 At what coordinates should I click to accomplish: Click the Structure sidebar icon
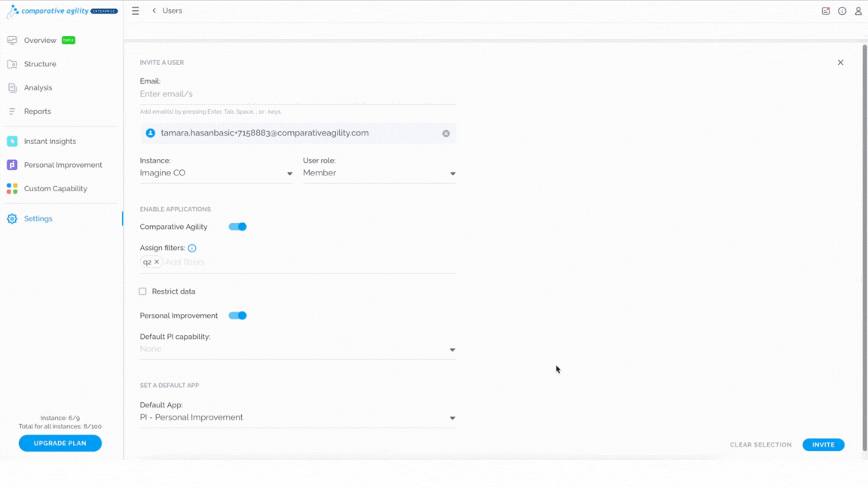[12, 64]
